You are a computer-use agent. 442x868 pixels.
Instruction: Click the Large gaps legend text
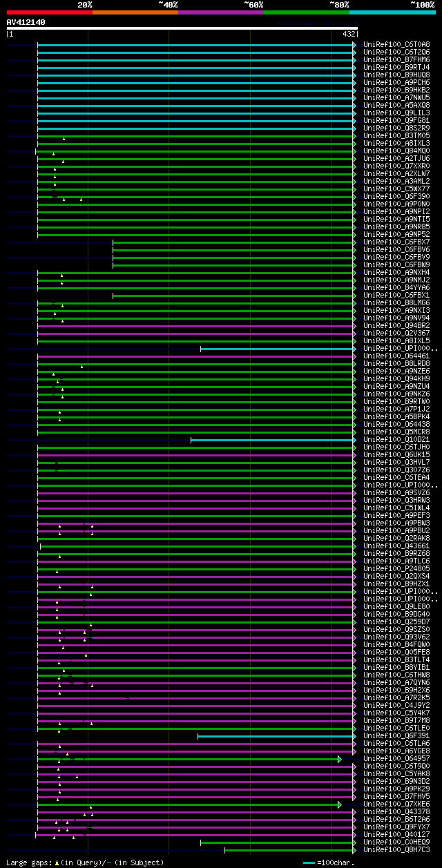click(85, 862)
